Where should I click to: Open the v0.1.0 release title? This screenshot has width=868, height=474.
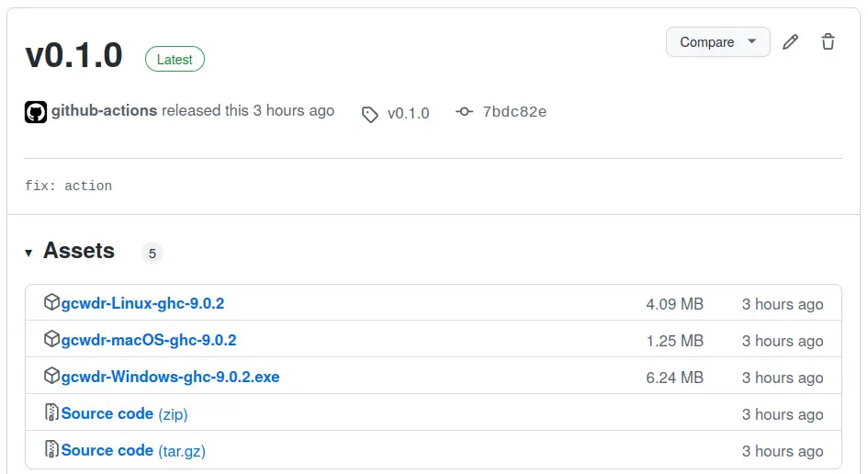[73, 56]
